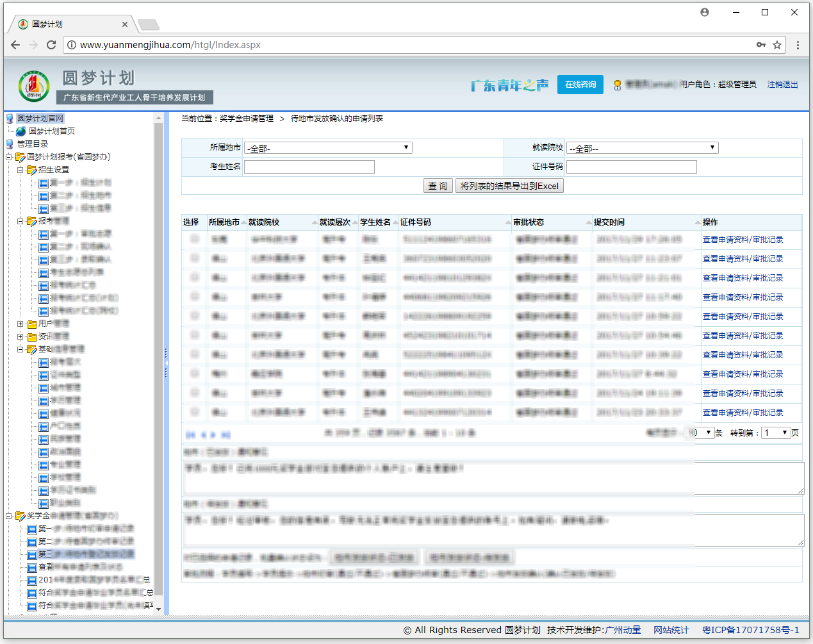
Task: Click the site info icon beside URL
Action: tap(72, 45)
